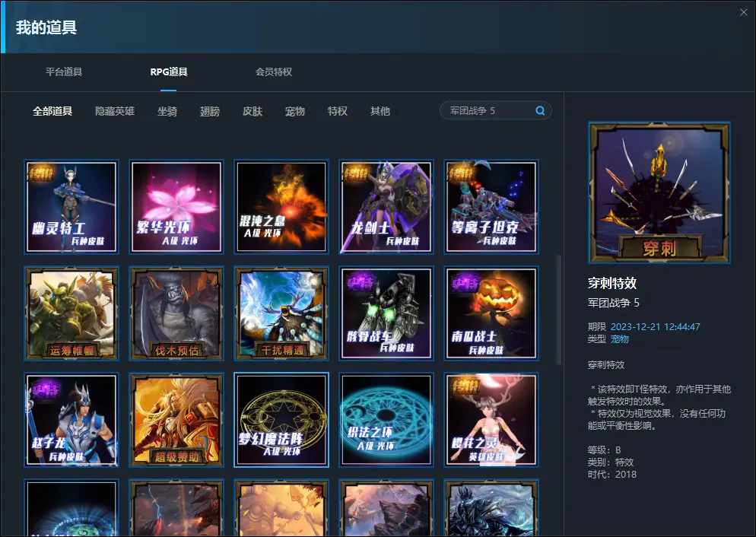756x537 pixels.
Task: Select the 梦幻魔法阵 aura item
Action: [x=281, y=420]
